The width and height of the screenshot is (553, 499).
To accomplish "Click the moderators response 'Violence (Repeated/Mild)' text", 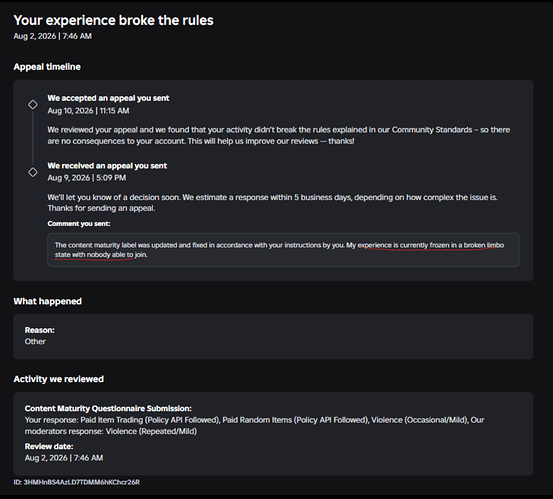I will [x=151, y=431].
